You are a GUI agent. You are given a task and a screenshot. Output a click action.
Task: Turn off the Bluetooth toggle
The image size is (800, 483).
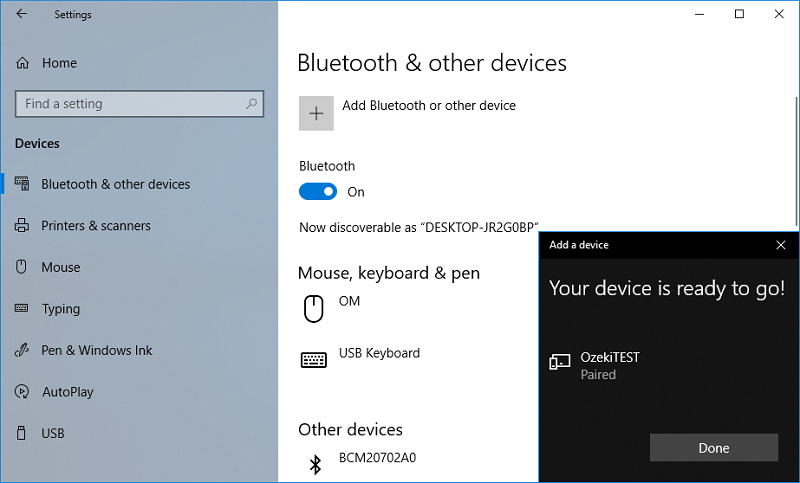[x=318, y=192]
